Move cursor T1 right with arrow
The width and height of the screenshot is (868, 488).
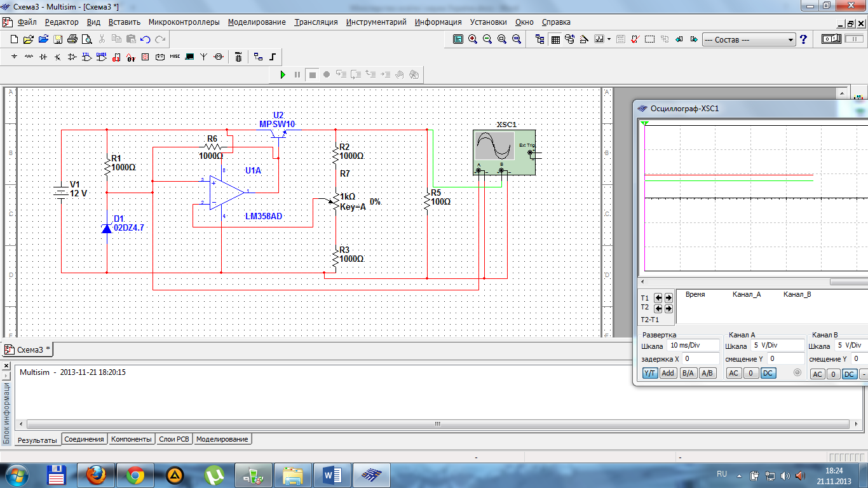pyautogui.click(x=668, y=297)
